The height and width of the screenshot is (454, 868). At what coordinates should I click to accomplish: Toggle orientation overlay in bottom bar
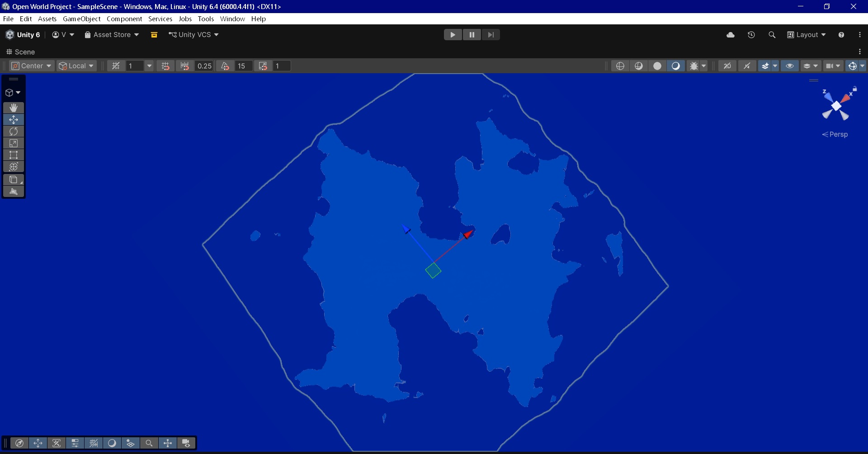coord(167,443)
